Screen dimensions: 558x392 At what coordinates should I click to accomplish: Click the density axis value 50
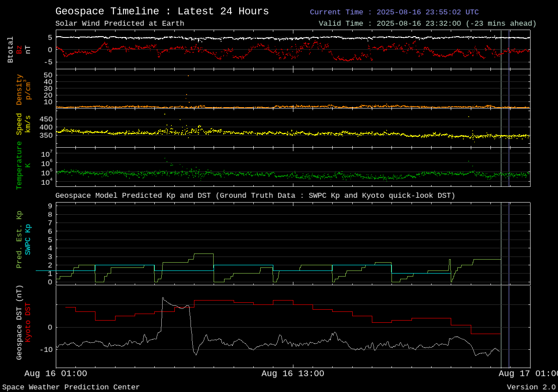click(x=48, y=75)
